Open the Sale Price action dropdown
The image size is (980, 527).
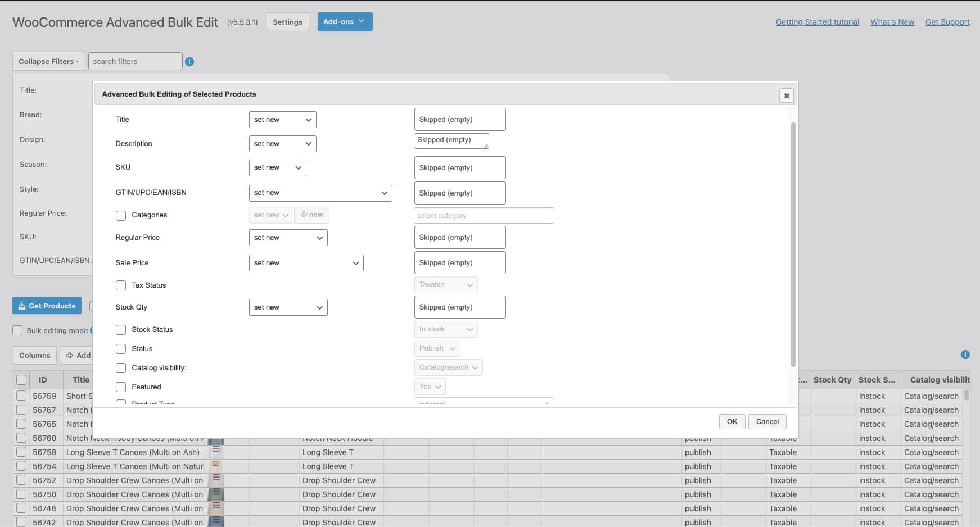(306, 263)
